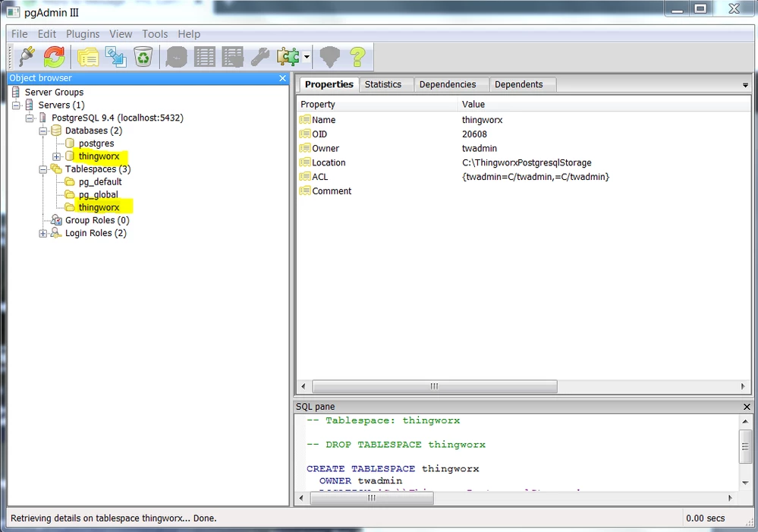Expand the thingworx database node
The height and width of the screenshot is (532, 758).
[x=57, y=156]
